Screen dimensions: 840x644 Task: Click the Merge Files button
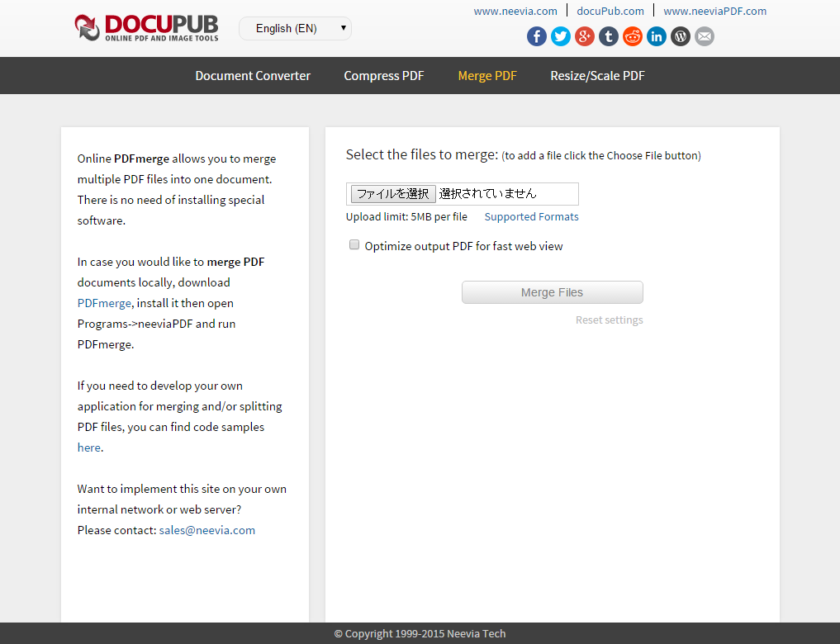coord(553,292)
